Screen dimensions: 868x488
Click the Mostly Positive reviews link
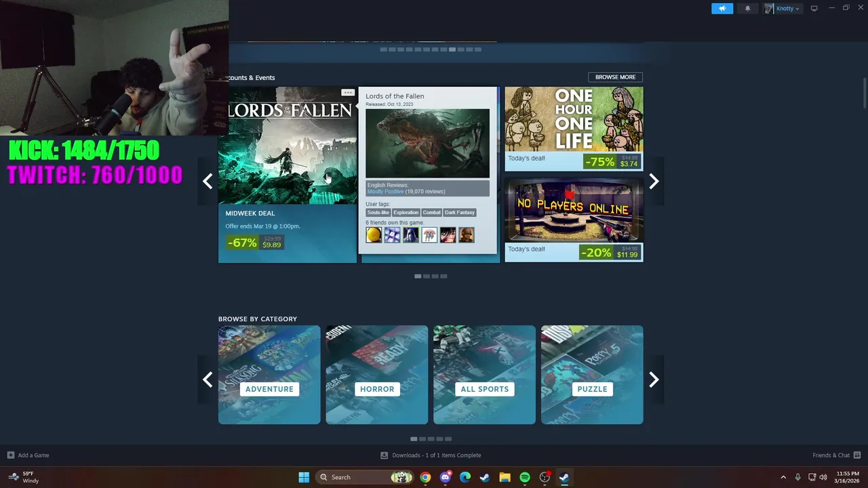(385, 192)
